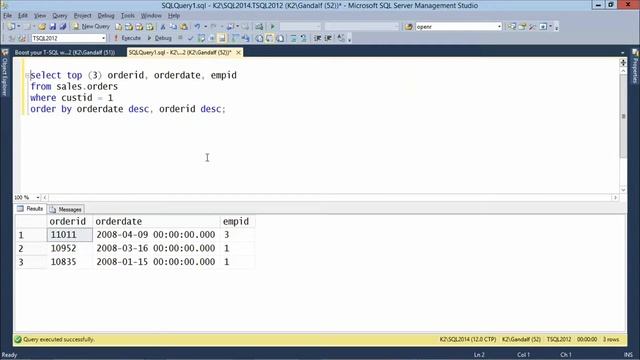640x360 pixels.
Task: Toggle Include Actual Execution Plan
Action: (x=235, y=38)
